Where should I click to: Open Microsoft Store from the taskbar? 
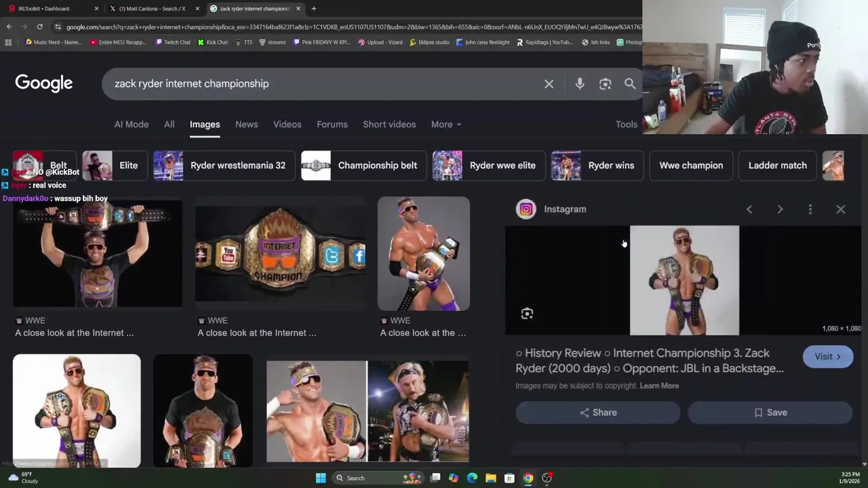[x=509, y=478]
